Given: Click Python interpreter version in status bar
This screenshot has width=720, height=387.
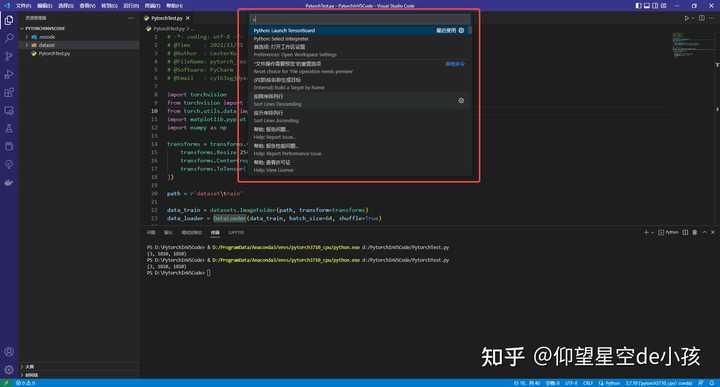Looking at the screenshot, I should (x=658, y=383).
